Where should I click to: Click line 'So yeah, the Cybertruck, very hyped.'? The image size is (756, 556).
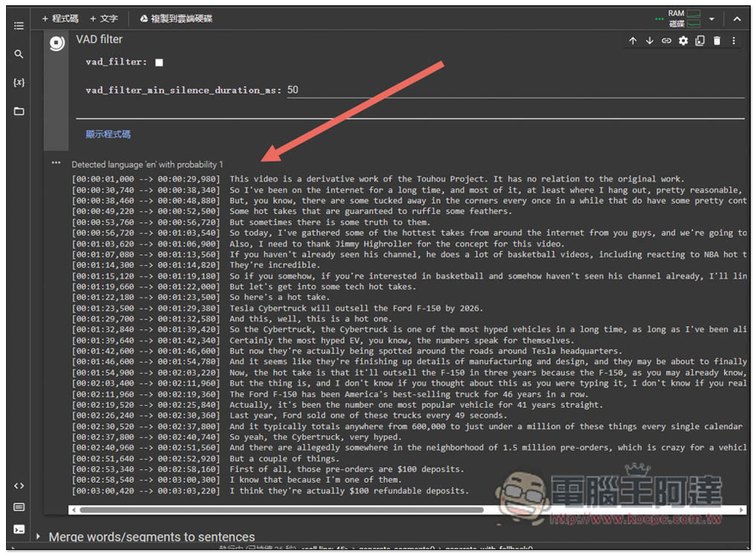315,437
